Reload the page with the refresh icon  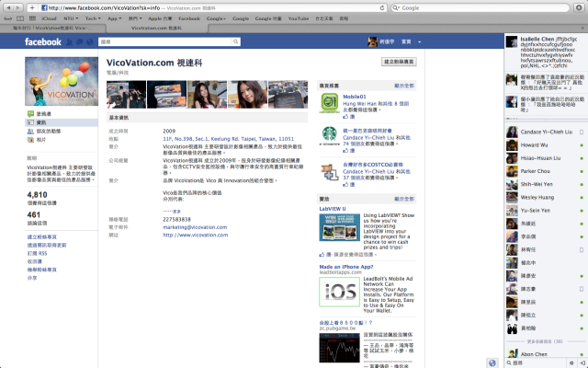382,7
